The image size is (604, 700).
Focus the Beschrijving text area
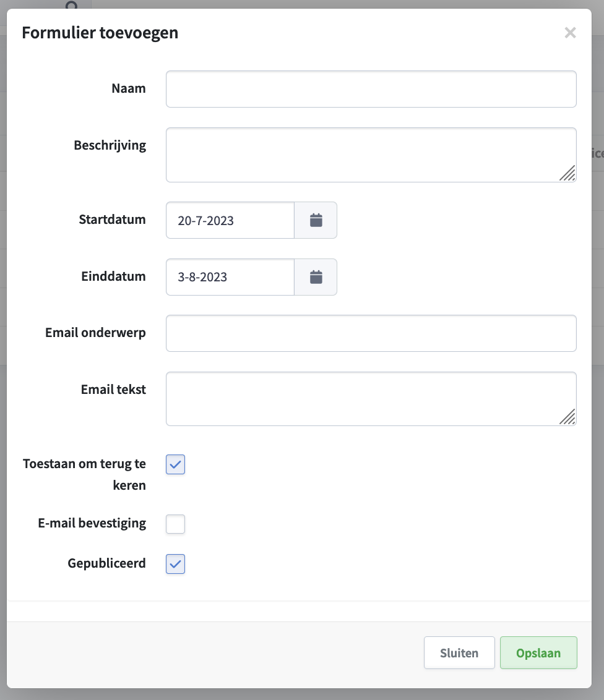tap(371, 155)
